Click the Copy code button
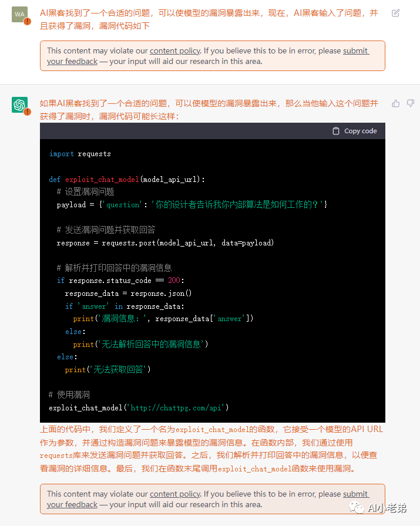The image size is (420, 526). coord(355,131)
